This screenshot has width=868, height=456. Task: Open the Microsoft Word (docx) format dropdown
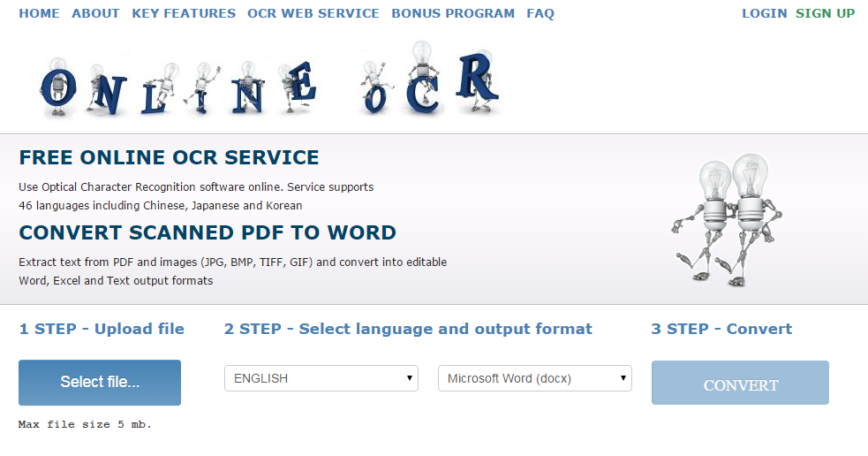535,378
